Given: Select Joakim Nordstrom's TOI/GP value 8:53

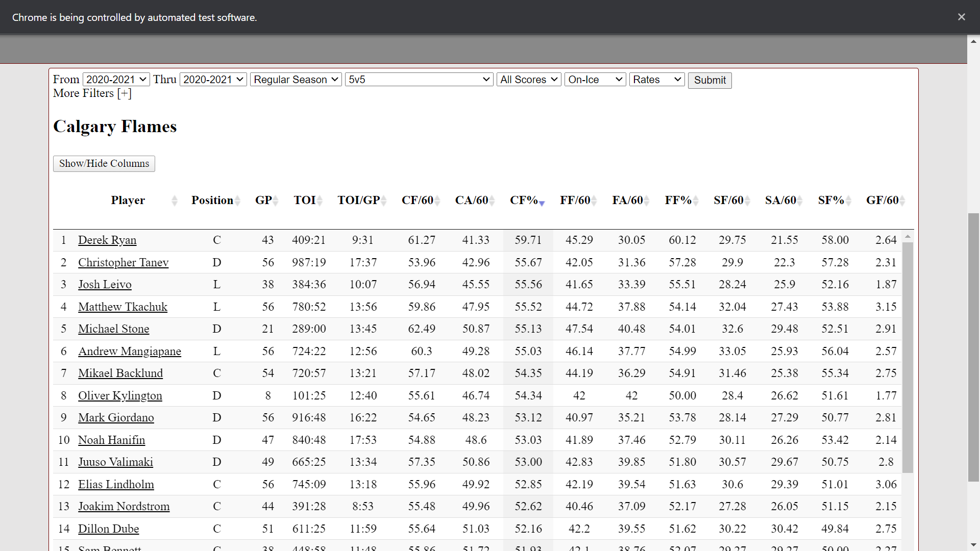Looking at the screenshot, I should coord(363,507).
